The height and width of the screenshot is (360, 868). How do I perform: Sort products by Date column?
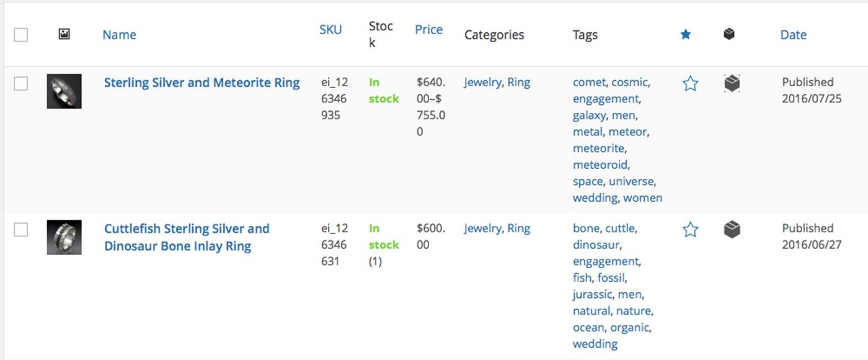click(x=794, y=35)
